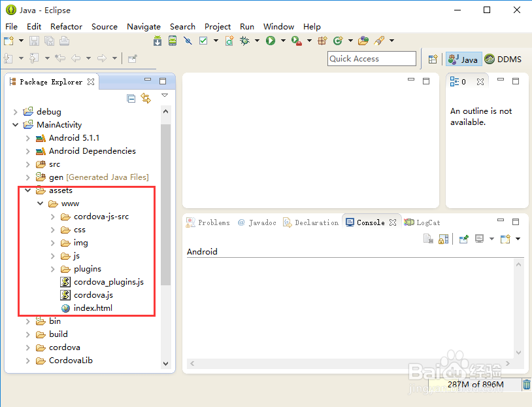532x407 pixels.
Task: Click the Print icon
Action: [65, 41]
